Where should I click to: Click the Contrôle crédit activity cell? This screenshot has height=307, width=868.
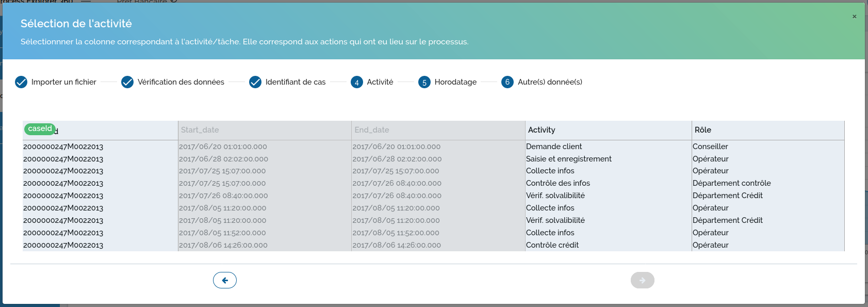[x=552, y=245]
